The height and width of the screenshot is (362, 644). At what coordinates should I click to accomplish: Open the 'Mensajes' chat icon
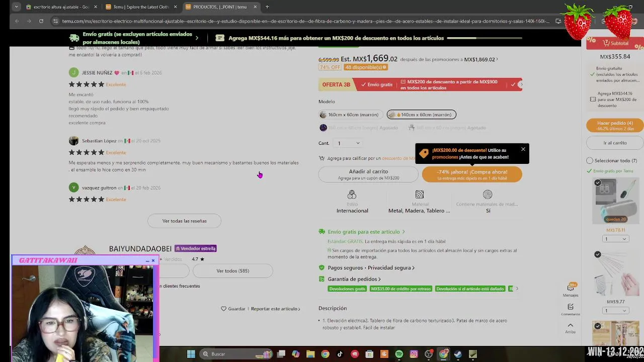pyautogui.click(x=571, y=290)
